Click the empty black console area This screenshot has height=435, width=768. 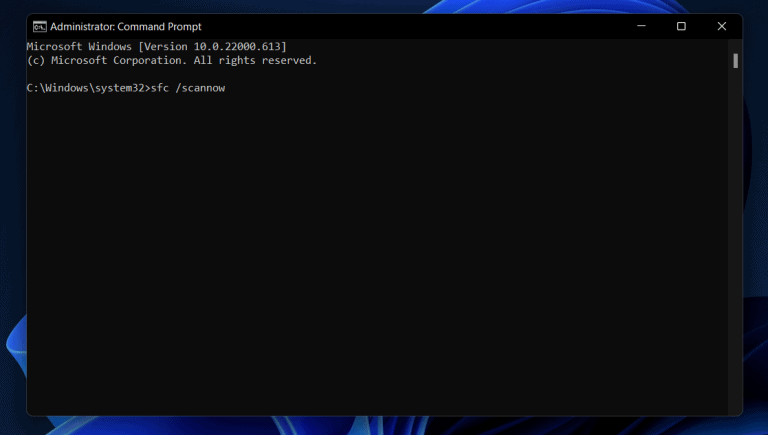380,260
